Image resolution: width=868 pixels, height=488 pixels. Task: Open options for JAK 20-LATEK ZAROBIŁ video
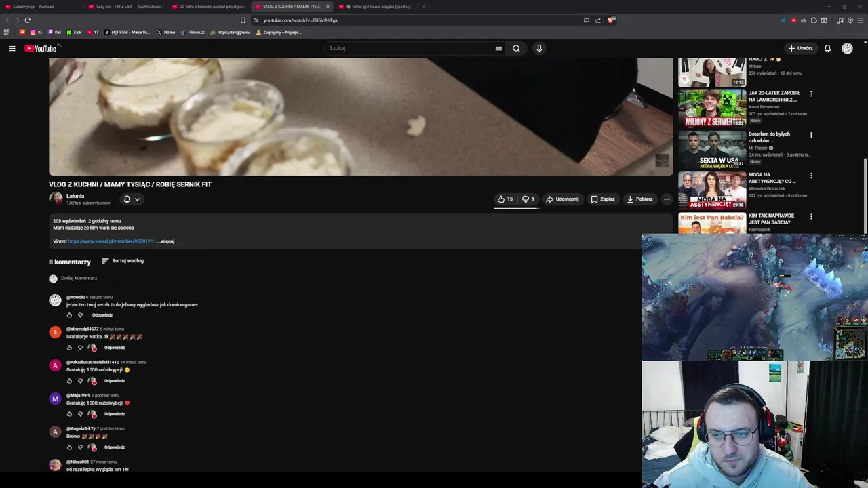811,94
